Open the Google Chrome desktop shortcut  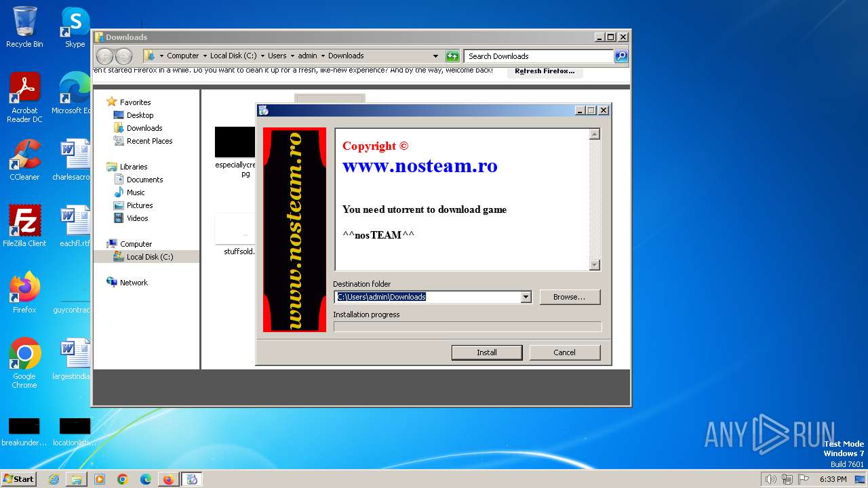click(24, 363)
